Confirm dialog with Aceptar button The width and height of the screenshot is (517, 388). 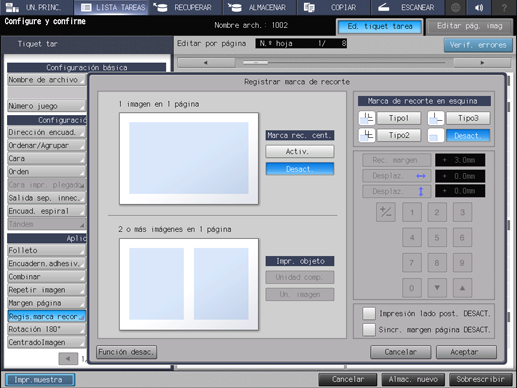pyautogui.click(x=466, y=352)
